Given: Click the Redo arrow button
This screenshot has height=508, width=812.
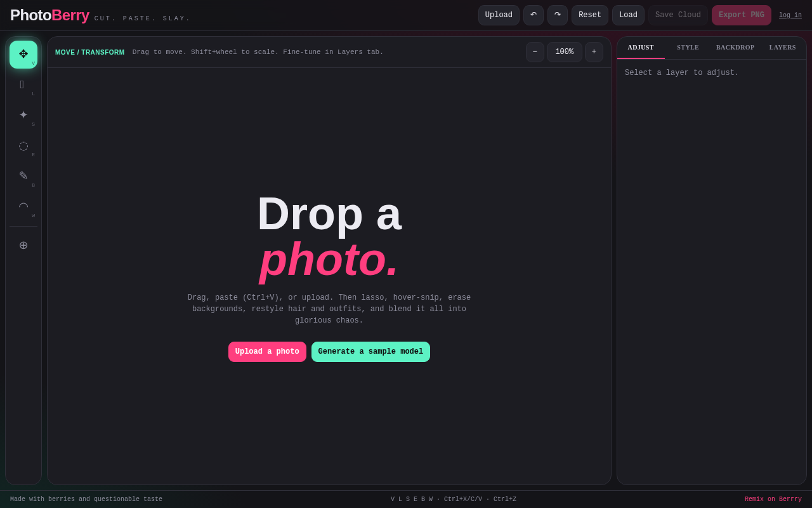Looking at the screenshot, I should click(x=558, y=15).
